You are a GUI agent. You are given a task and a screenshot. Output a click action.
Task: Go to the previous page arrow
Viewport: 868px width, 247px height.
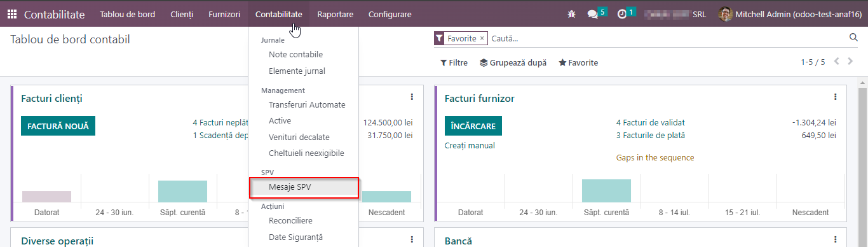[836, 62]
